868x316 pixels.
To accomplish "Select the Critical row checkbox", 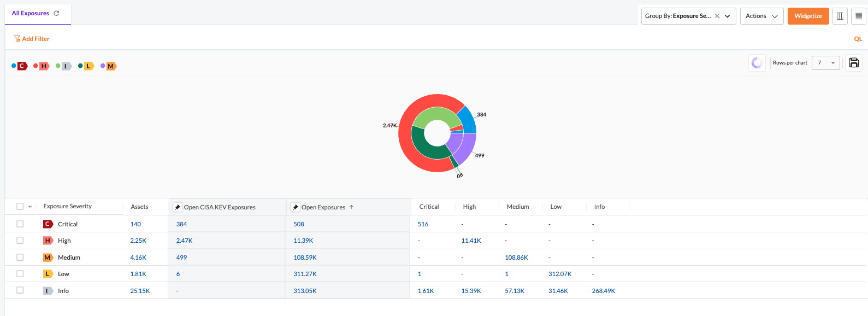I will pyautogui.click(x=20, y=224).
